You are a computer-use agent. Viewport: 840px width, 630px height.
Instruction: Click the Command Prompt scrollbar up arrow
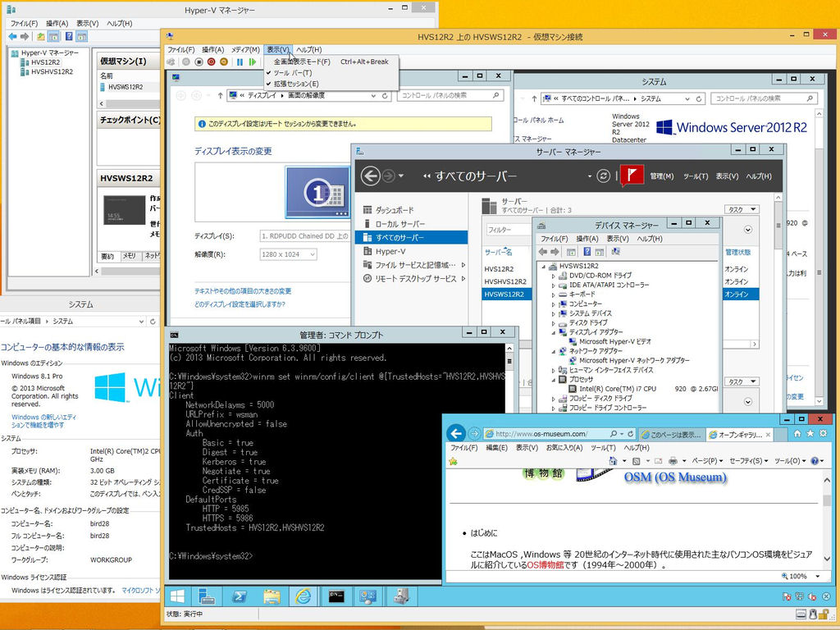509,348
